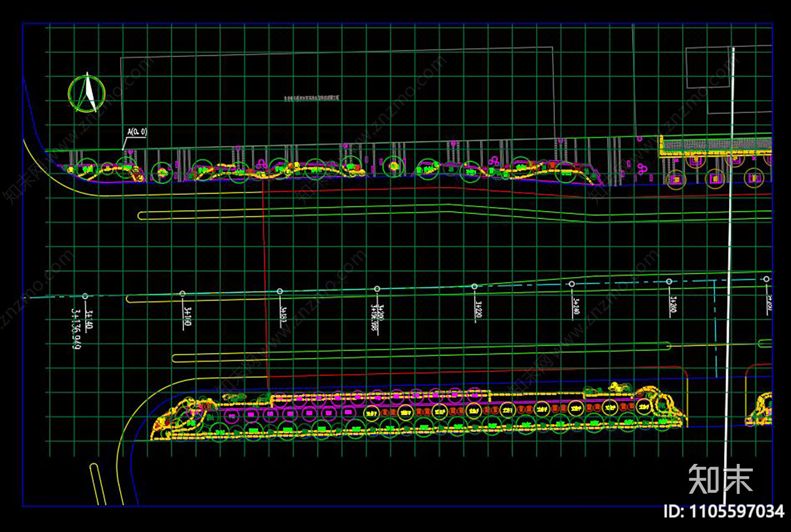Pick the centerline marker circle above 3+240
The height and width of the screenshot is (532, 791).
click(572, 284)
